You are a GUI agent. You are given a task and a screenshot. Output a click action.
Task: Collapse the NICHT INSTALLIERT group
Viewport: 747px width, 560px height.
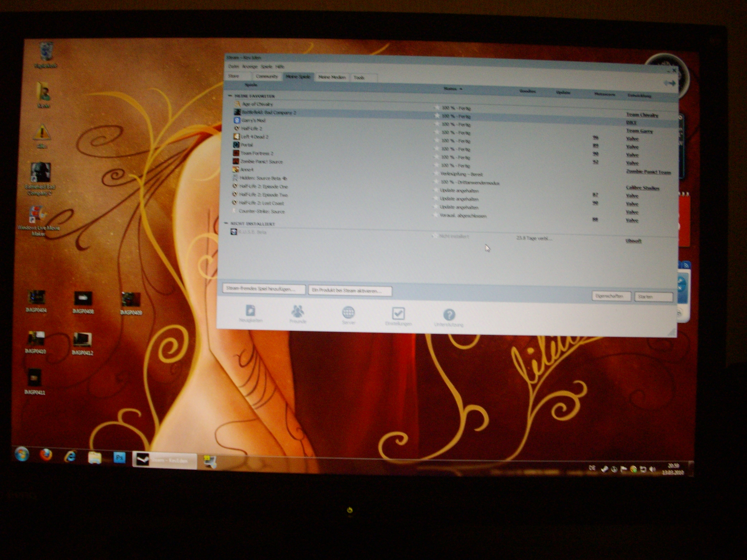point(226,223)
